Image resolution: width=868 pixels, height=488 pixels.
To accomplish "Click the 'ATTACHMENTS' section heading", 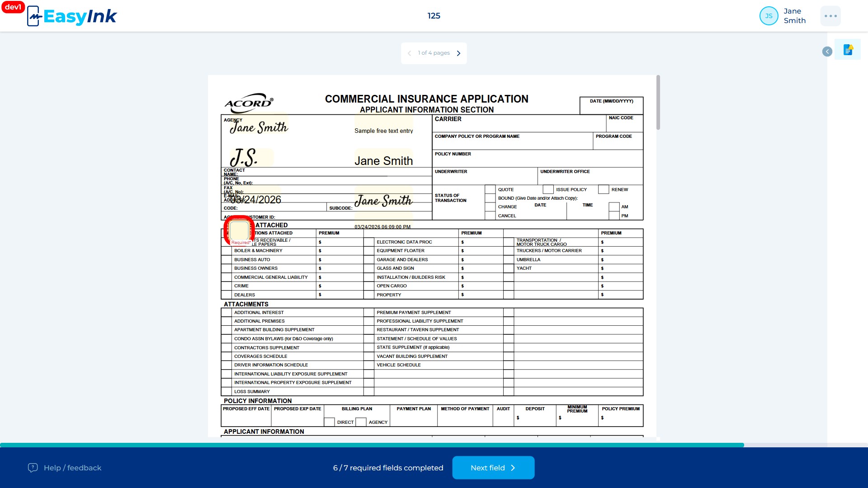I will 246,304.
